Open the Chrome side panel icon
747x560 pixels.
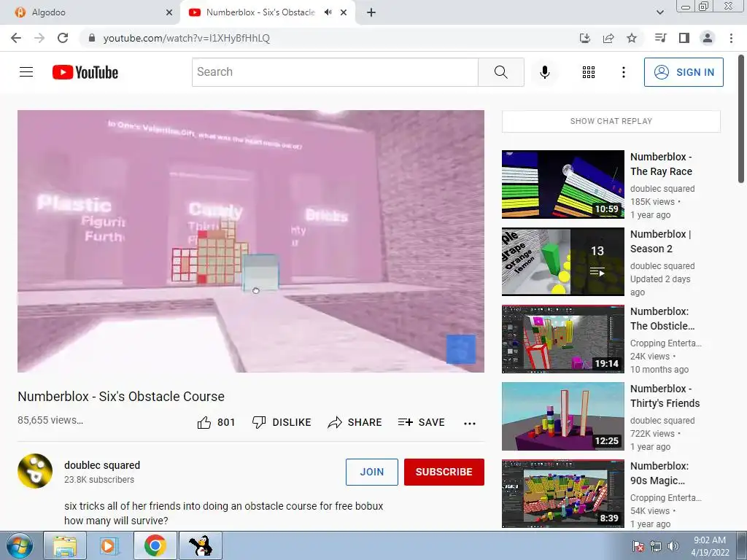[684, 38]
